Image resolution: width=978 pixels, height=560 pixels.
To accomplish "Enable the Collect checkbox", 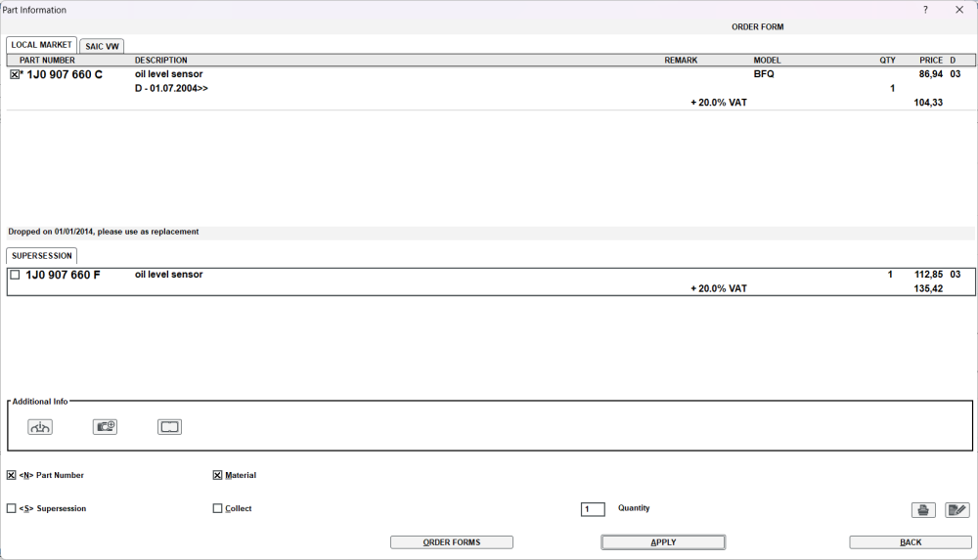I will pyautogui.click(x=217, y=508).
